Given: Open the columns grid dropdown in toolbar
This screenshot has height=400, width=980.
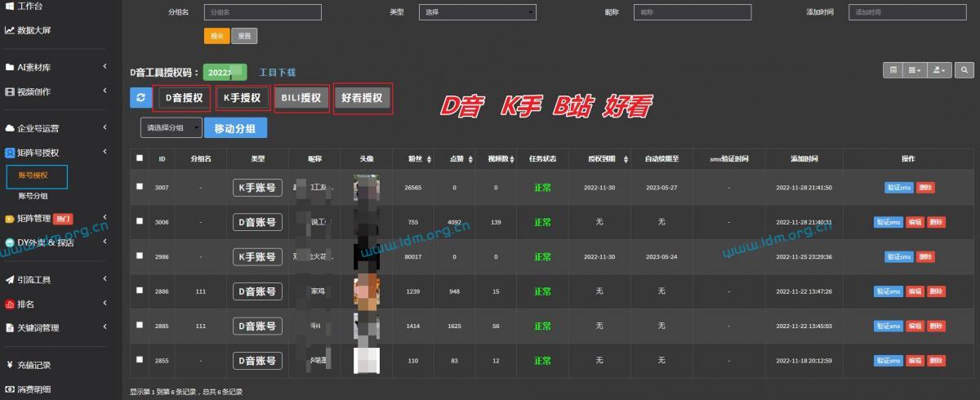Looking at the screenshot, I should pyautogui.click(x=915, y=71).
